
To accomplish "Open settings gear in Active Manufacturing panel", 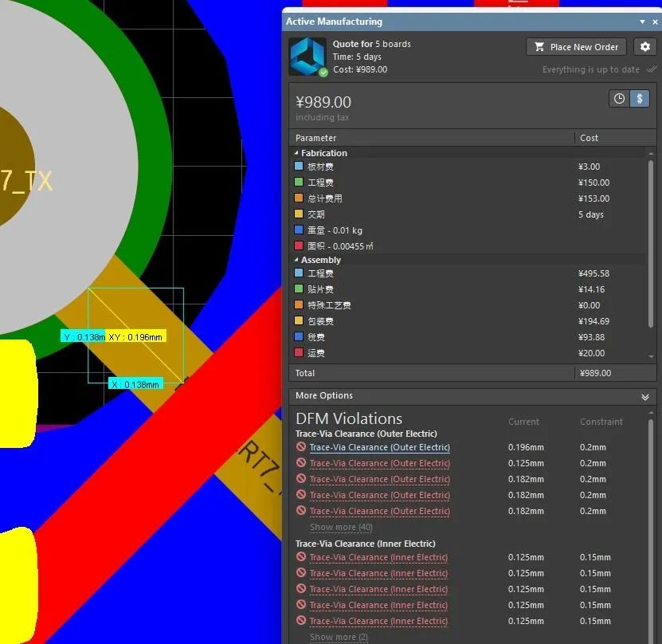I will pos(644,47).
